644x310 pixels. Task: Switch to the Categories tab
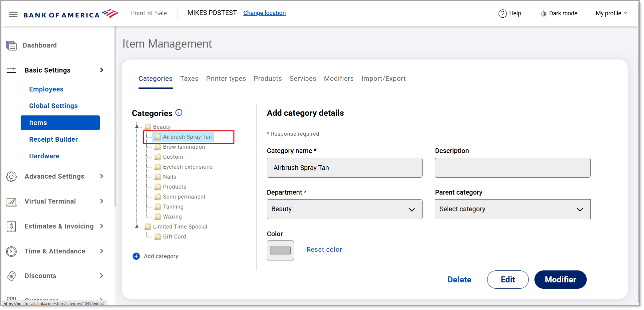(x=156, y=79)
